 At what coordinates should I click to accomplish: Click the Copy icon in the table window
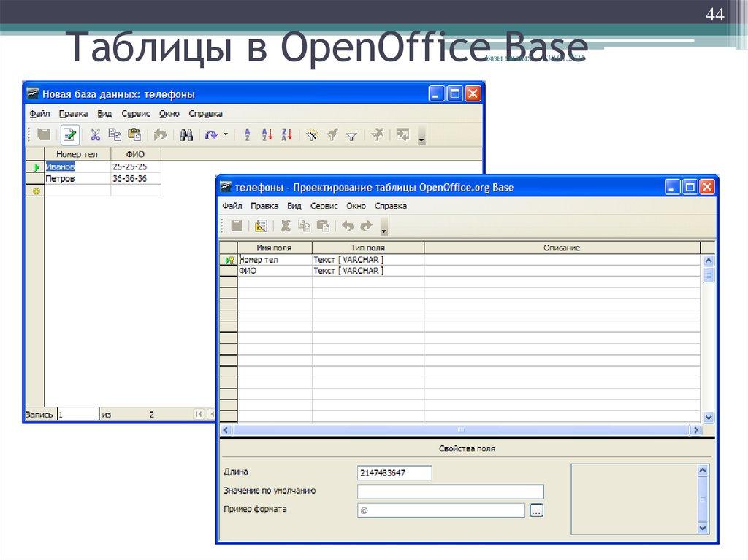pos(114,135)
